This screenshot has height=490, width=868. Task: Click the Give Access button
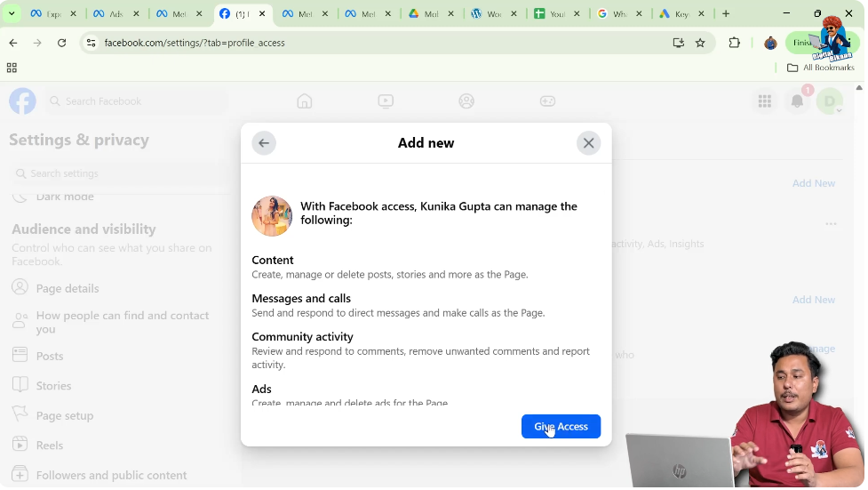click(x=562, y=428)
